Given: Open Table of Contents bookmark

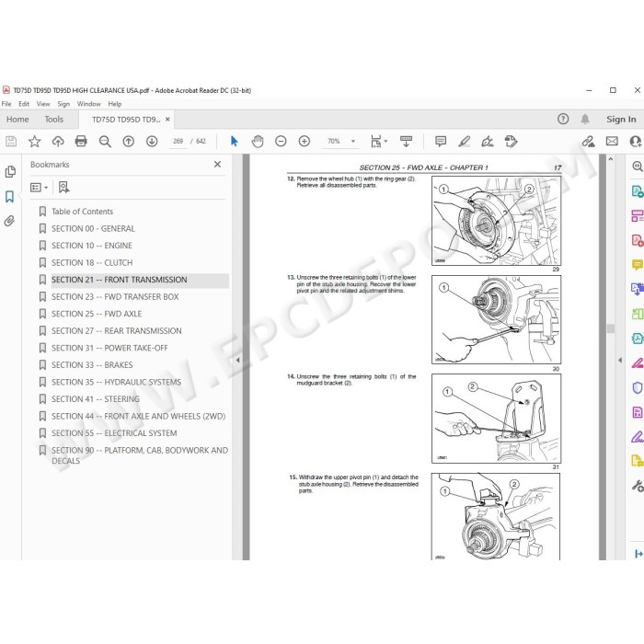Looking at the screenshot, I should click(82, 212).
